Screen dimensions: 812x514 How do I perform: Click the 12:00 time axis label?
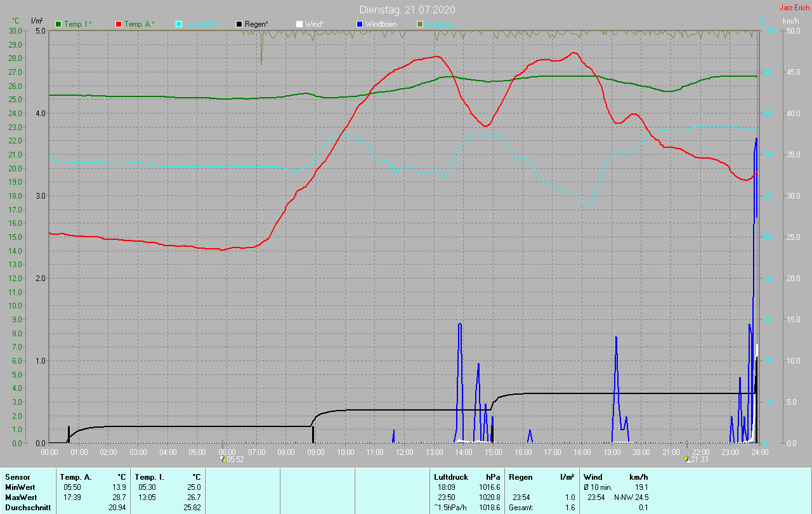tap(404, 452)
